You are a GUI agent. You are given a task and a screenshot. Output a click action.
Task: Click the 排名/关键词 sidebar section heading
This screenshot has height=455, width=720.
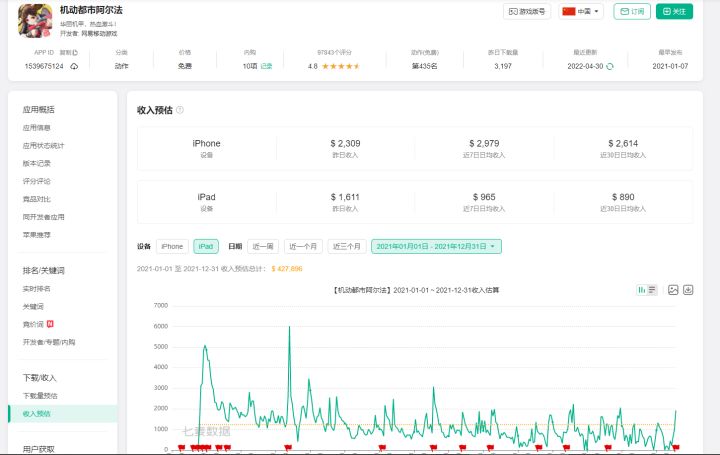point(44,270)
